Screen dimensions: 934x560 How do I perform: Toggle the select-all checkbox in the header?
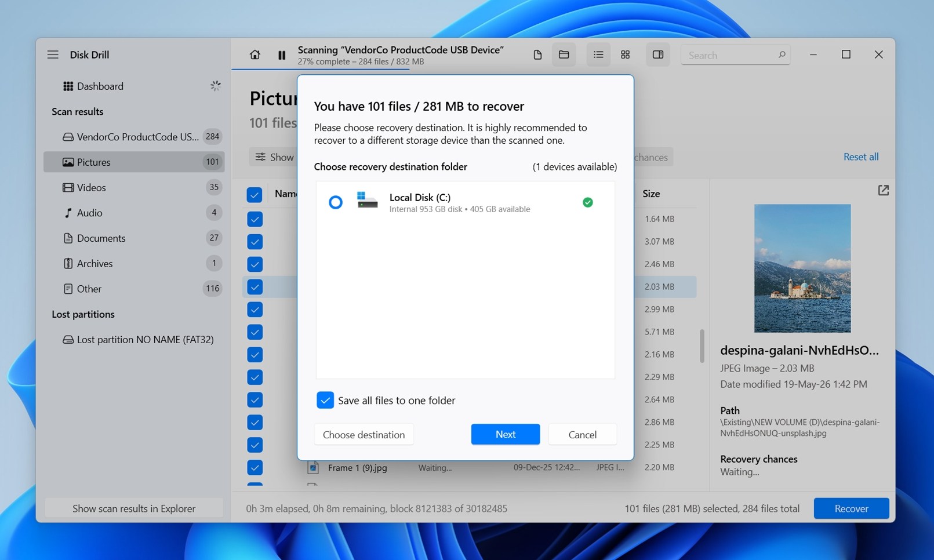[255, 194]
